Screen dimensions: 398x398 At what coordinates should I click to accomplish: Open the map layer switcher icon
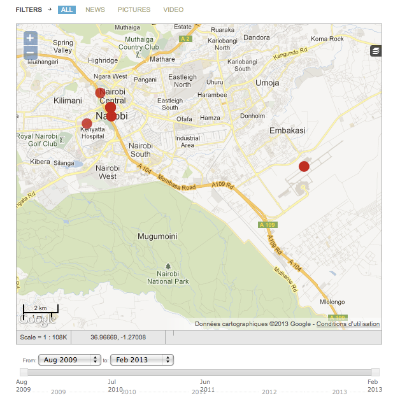(376, 51)
